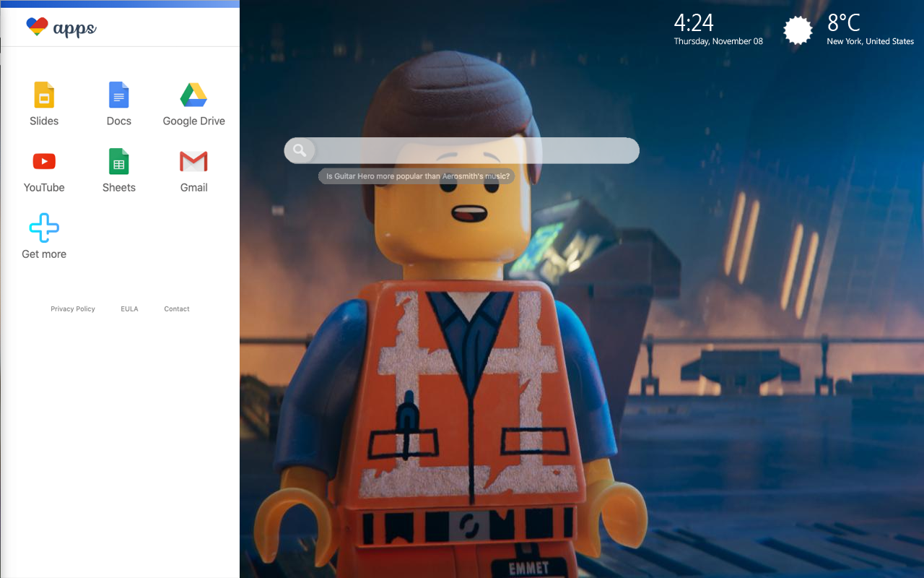Select the Guitar Hero suggested question

[417, 176]
